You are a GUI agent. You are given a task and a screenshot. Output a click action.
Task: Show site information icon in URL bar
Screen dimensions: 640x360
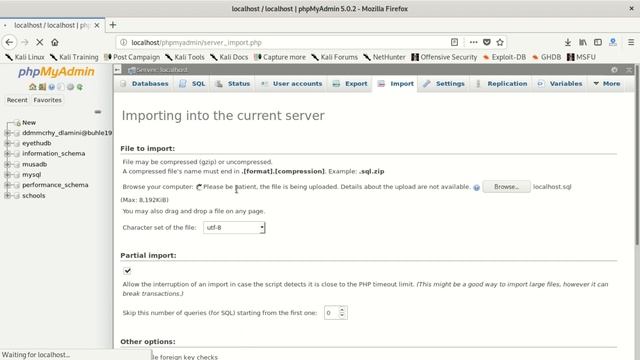(x=124, y=42)
